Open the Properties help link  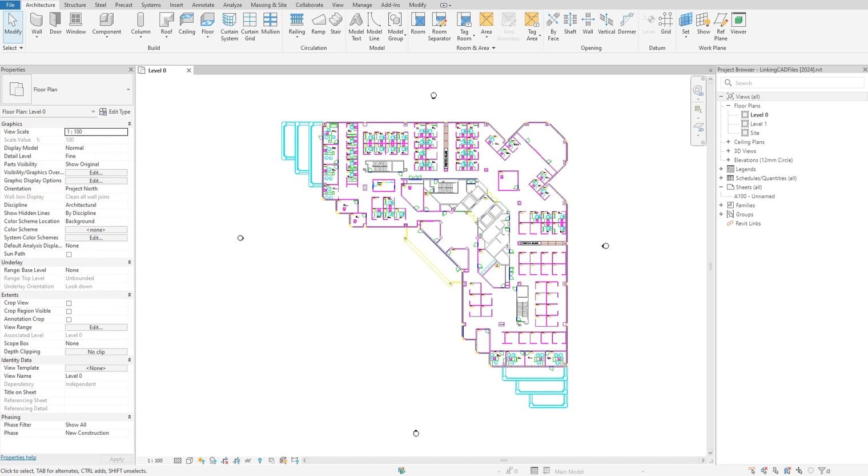pyautogui.click(x=18, y=458)
